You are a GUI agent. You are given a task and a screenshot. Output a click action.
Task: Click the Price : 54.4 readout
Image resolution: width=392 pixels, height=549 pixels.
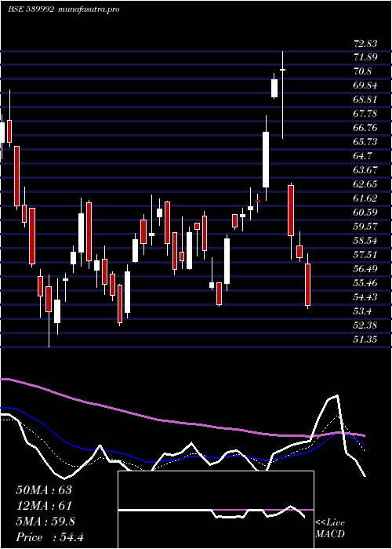point(49,536)
